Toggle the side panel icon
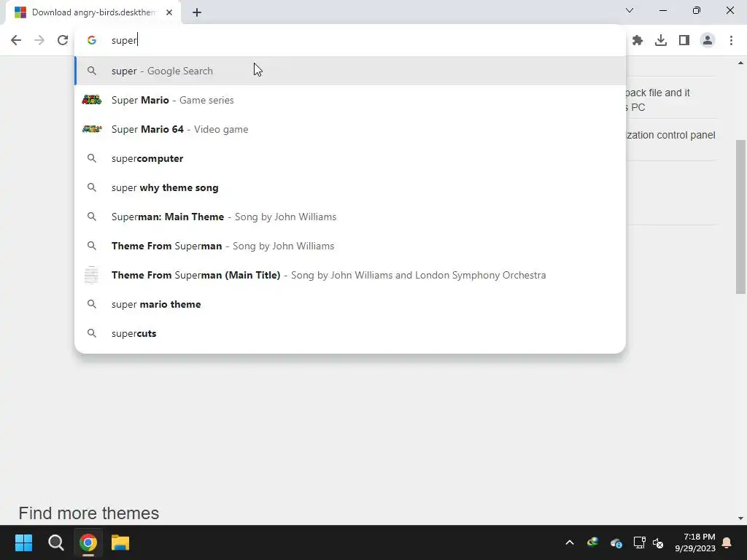Image resolution: width=747 pixels, height=560 pixels. (x=684, y=41)
